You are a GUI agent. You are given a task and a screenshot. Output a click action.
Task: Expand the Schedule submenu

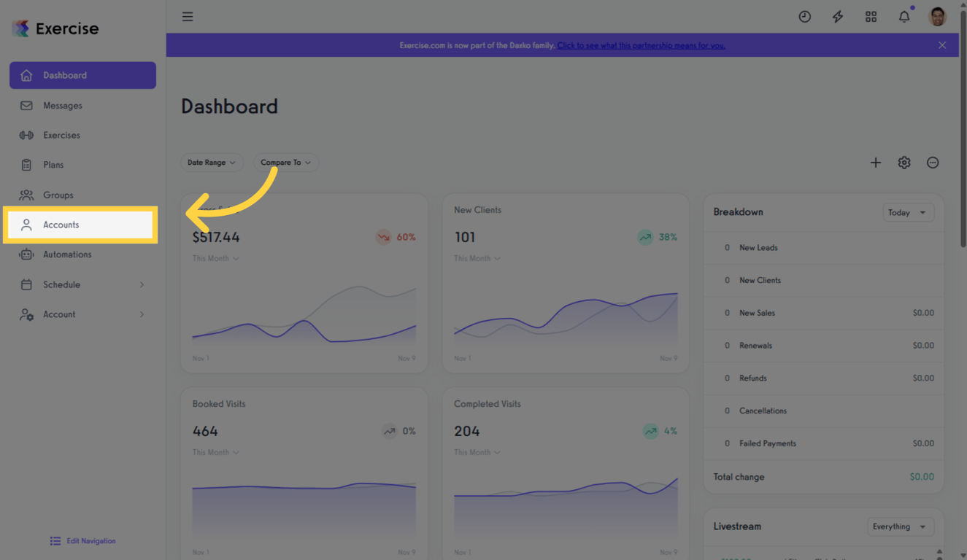pyautogui.click(x=82, y=284)
